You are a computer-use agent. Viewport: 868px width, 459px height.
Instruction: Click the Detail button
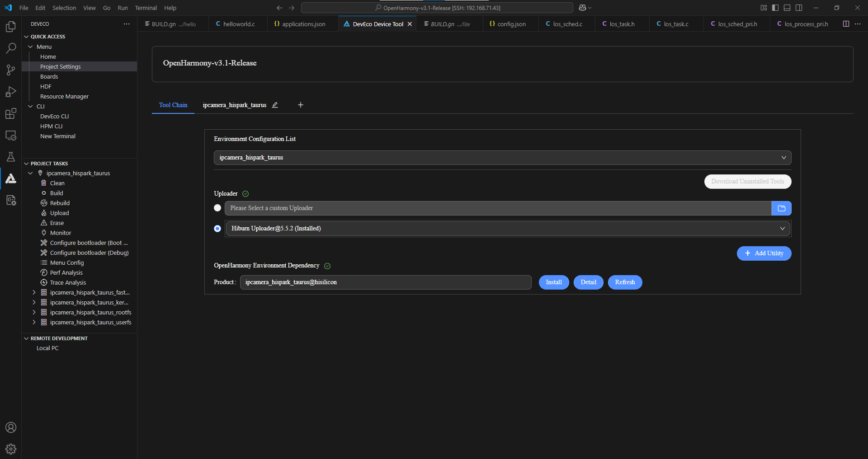point(588,282)
